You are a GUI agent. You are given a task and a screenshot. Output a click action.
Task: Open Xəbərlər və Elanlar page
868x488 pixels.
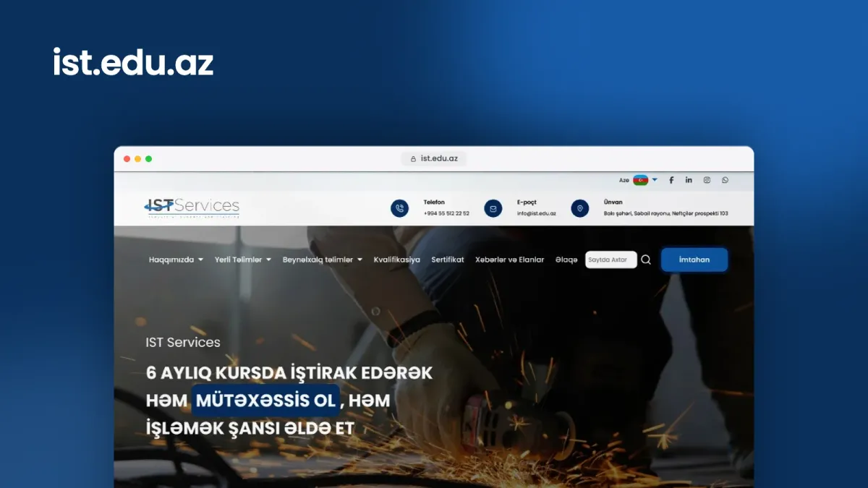pos(509,260)
